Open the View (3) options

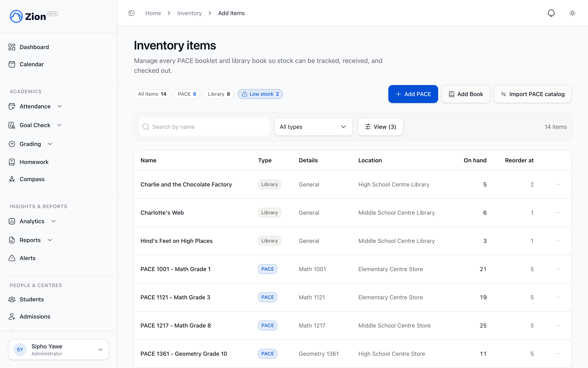tap(380, 127)
